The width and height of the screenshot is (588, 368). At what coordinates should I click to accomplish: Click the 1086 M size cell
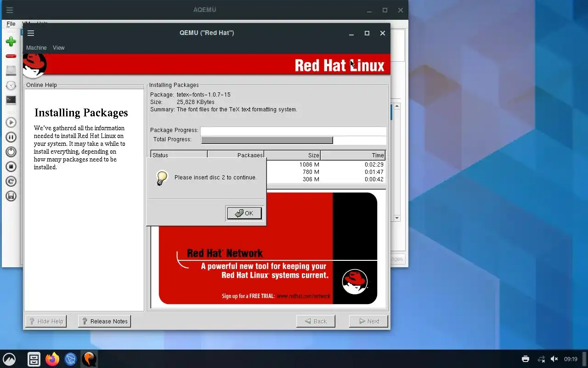pyautogui.click(x=309, y=165)
